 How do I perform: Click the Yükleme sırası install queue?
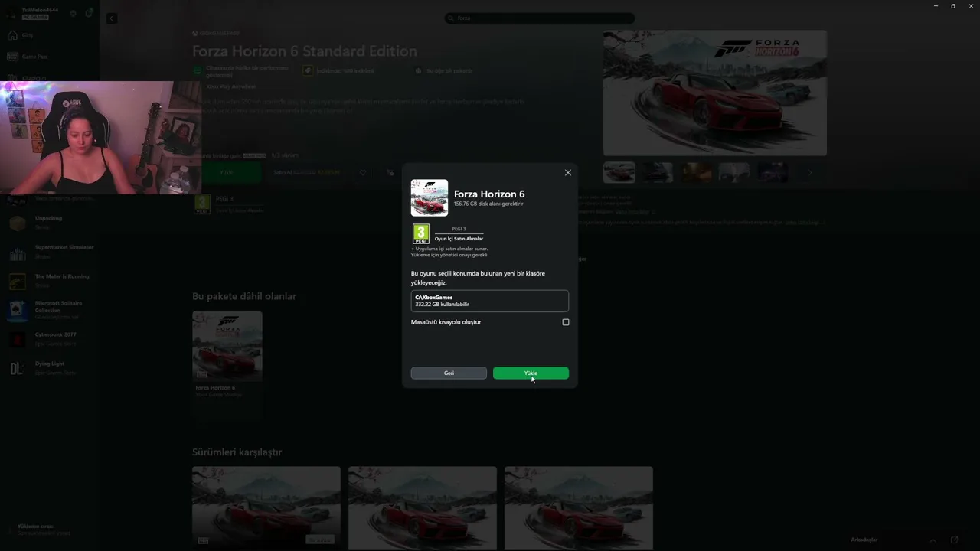tap(44, 529)
